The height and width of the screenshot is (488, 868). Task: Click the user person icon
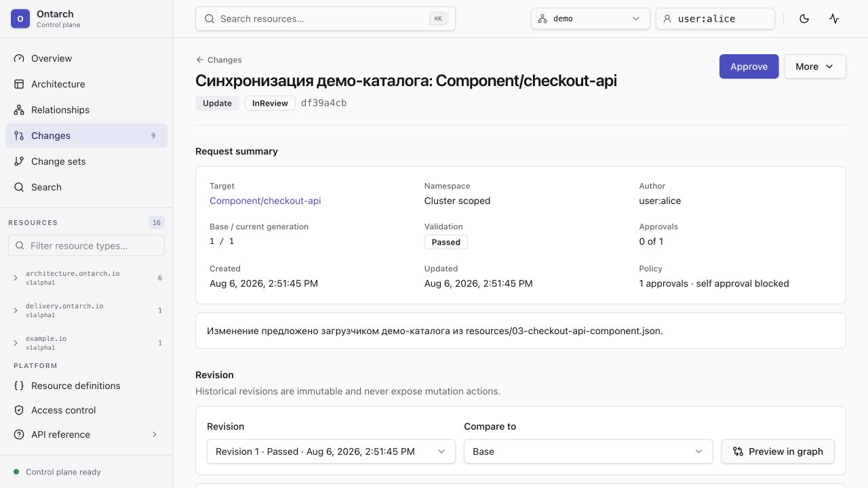pyautogui.click(x=667, y=19)
